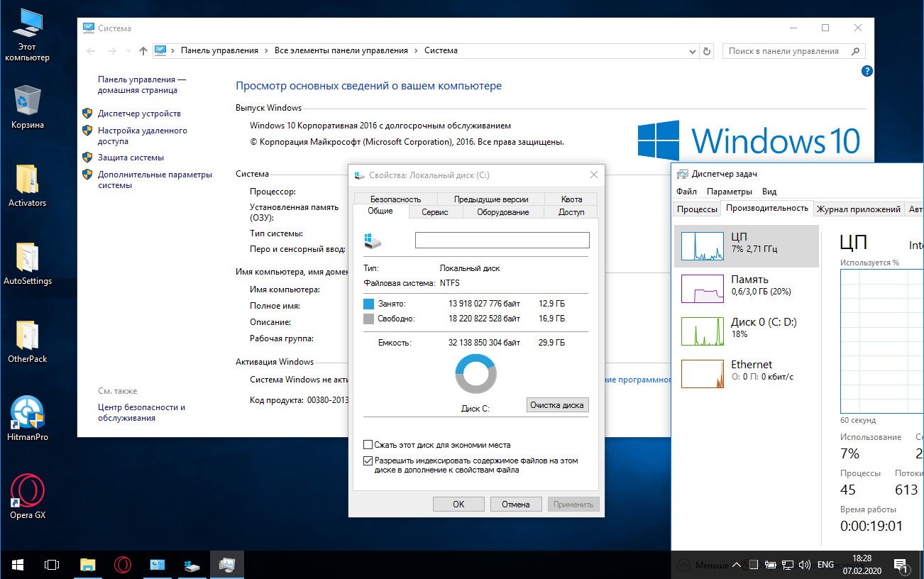Open the Квота tab

[x=571, y=199]
